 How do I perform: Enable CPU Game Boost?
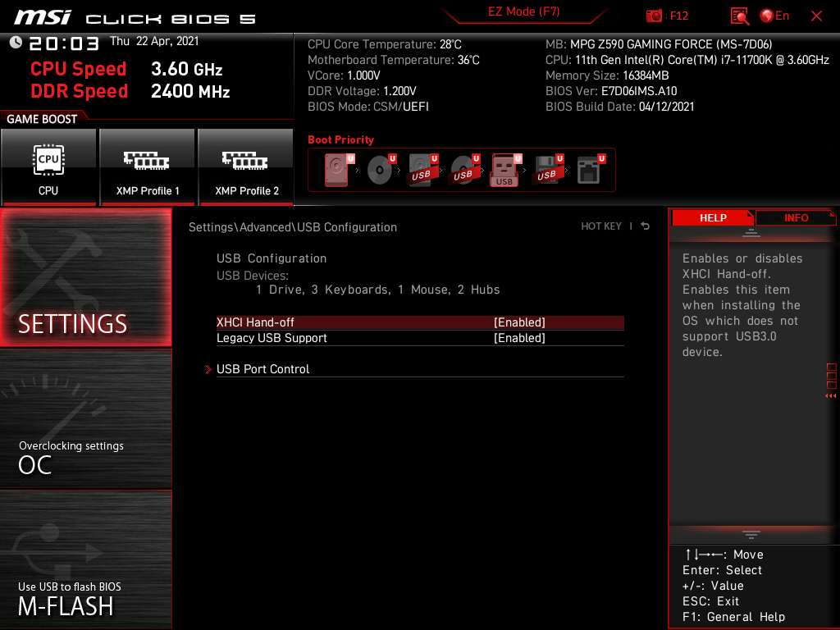point(48,167)
